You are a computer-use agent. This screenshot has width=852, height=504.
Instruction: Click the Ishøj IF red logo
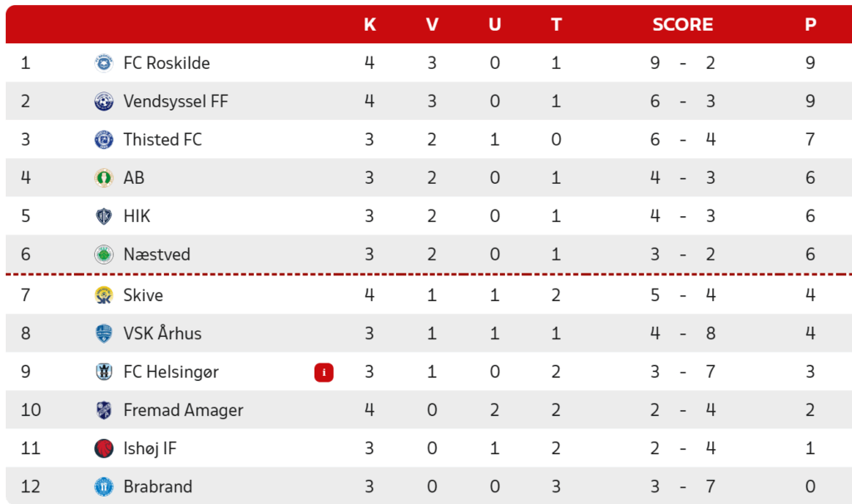(x=104, y=448)
